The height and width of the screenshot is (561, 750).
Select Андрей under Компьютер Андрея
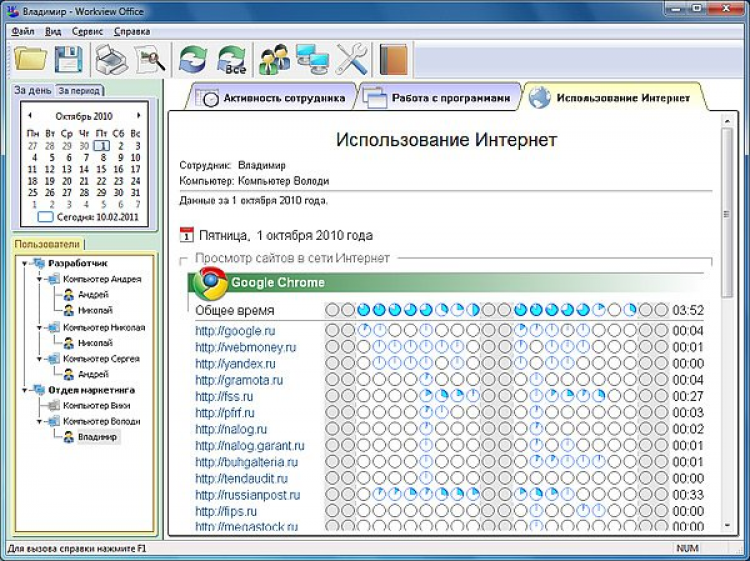click(x=93, y=295)
